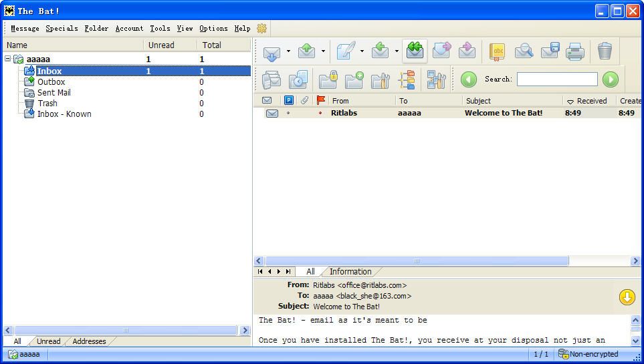Delete message with the trash can icon
This screenshot has height=364, width=644.
pyautogui.click(x=605, y=51)
